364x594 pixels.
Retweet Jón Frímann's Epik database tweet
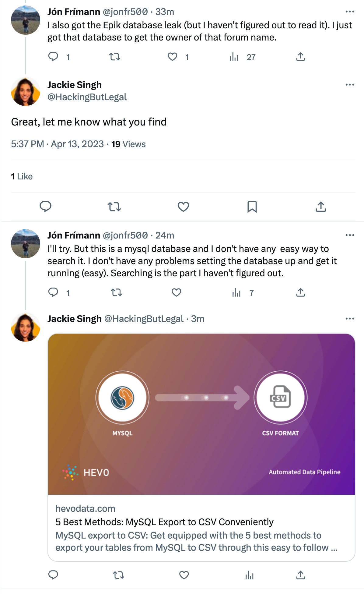(115, 57)
